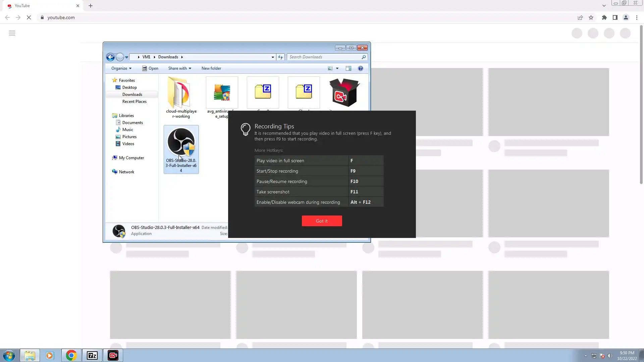
Task: Expand the Share with dropdown
Action: pyautogui.click(x=179, y=68)
